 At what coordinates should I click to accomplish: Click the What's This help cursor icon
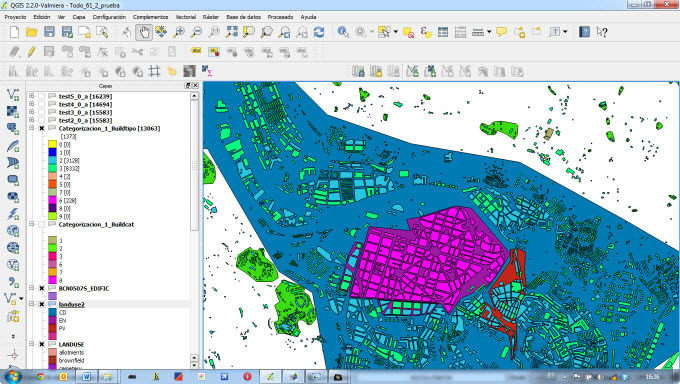[602, 32]
